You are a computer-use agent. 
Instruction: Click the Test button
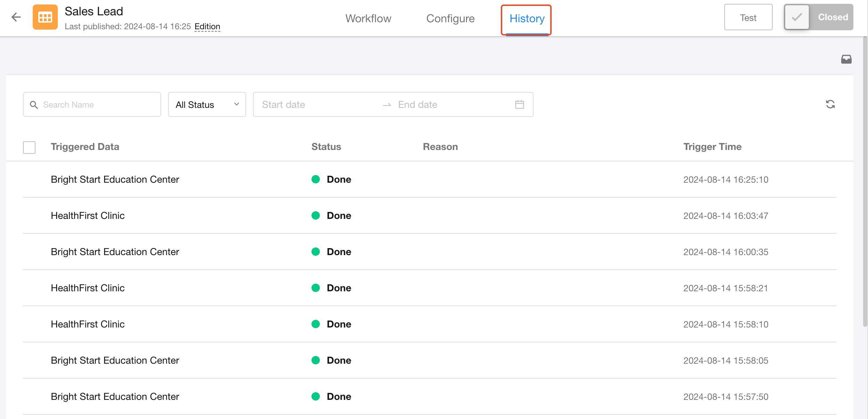coord(748,17)
